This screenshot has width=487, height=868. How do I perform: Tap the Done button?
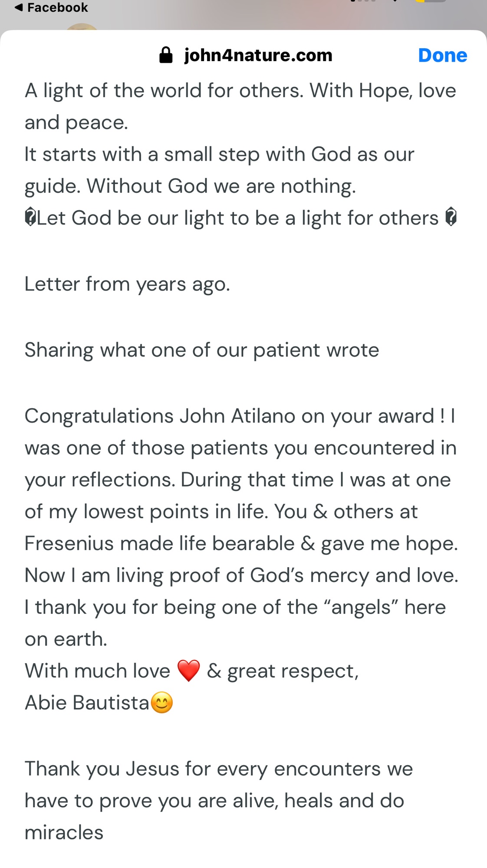pyautogui.click(x=442, y=56)
